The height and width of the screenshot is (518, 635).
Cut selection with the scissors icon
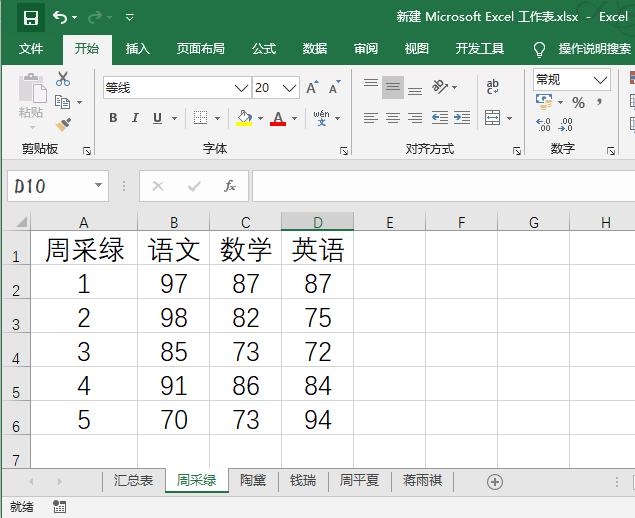tap(63, 79)
